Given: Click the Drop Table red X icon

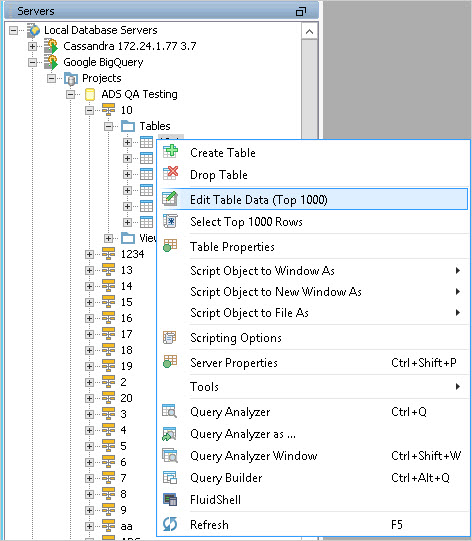Looking at the screenshot, I should point(170,173).
